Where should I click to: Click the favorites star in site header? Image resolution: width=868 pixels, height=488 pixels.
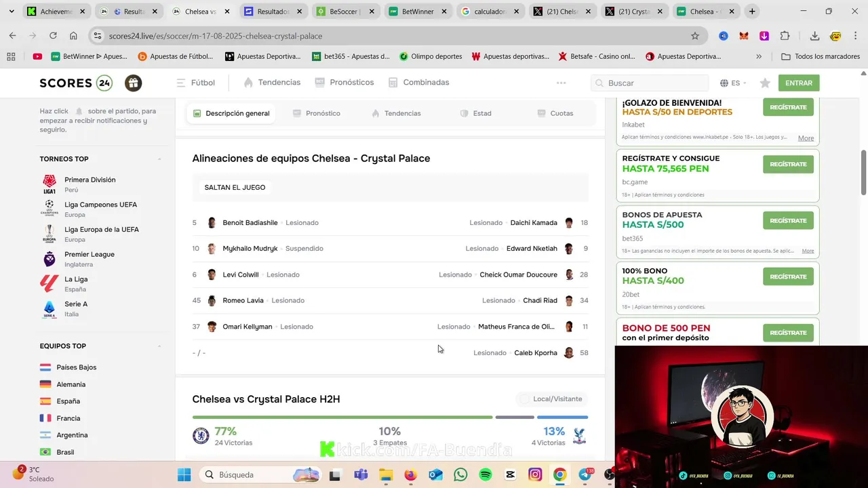point(765,83)
